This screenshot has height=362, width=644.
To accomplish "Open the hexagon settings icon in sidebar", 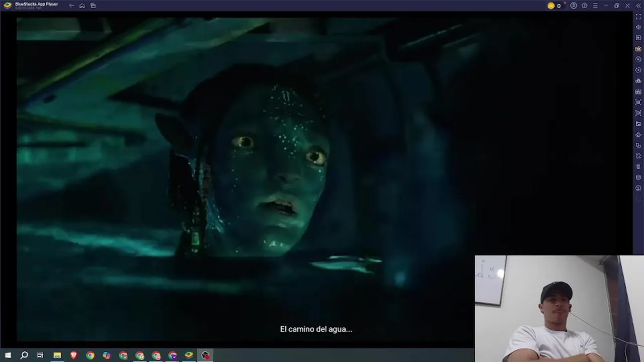I will (x=638, y=177).
